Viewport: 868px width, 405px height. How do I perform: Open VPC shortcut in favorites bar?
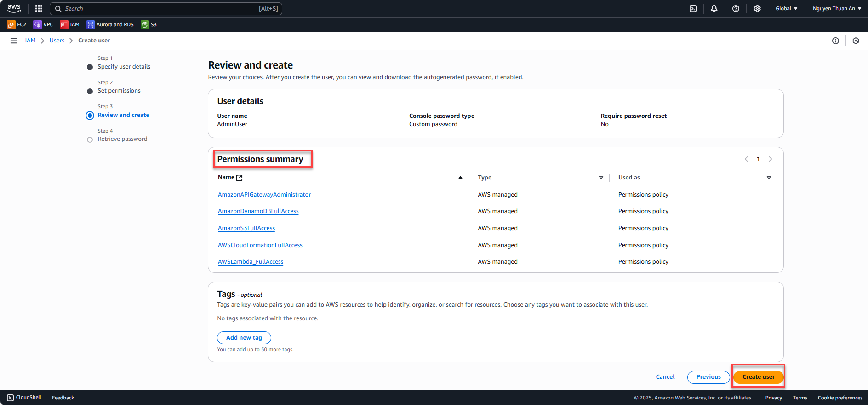tap(44, 24)
